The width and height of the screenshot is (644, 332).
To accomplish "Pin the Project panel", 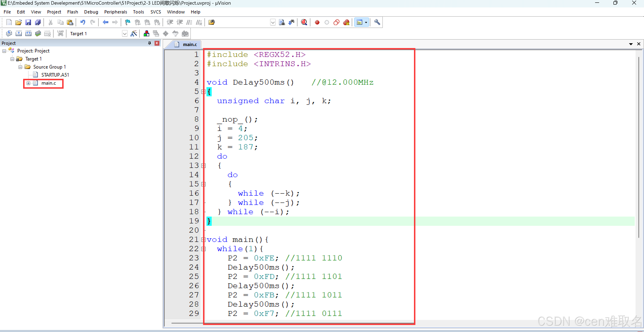I will tap(150, 43).
